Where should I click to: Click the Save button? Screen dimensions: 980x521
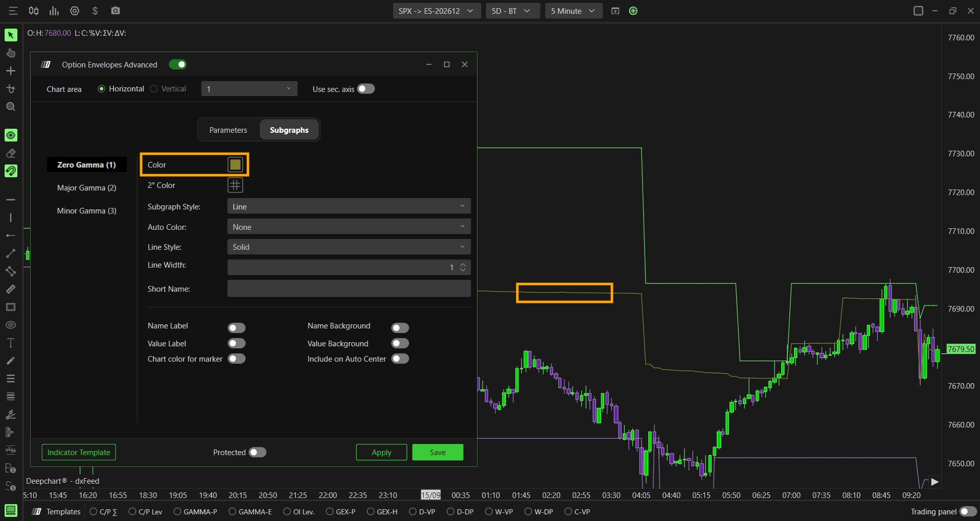[438, 452]
